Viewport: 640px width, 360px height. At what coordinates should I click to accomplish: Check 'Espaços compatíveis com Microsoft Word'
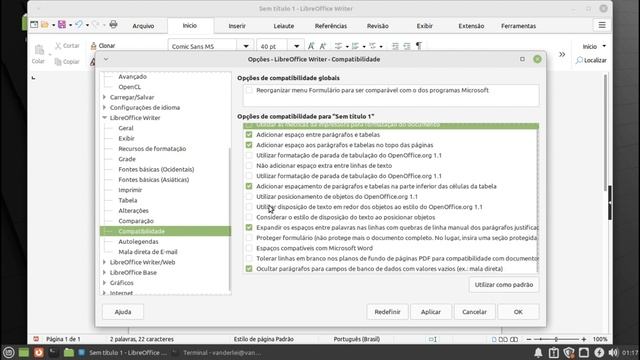(249, 248)
